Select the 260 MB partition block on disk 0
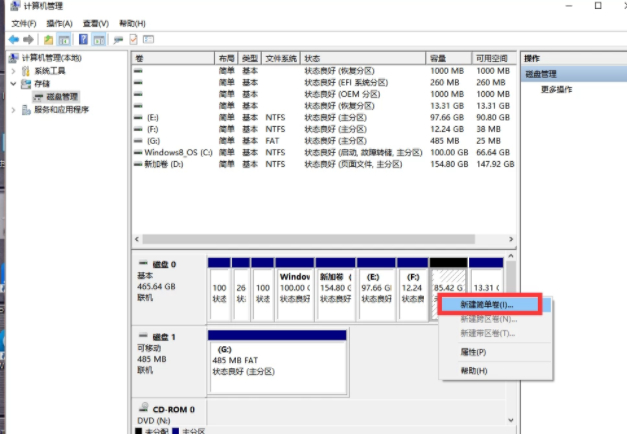Viewport: 627px width, 434px height. click(241, 290)
